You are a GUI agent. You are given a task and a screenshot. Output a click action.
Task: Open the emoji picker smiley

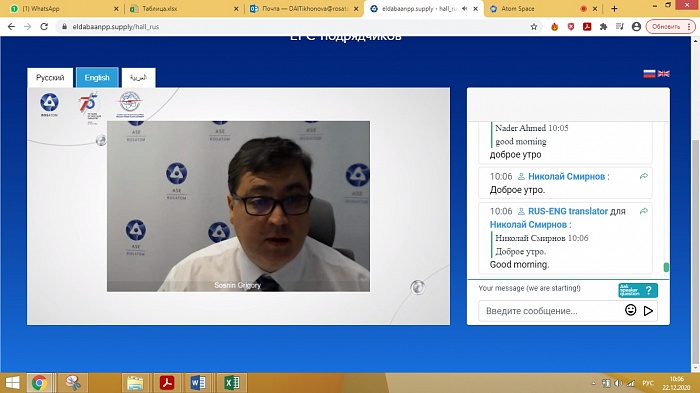pyautogui.click(x=630, y=310)
